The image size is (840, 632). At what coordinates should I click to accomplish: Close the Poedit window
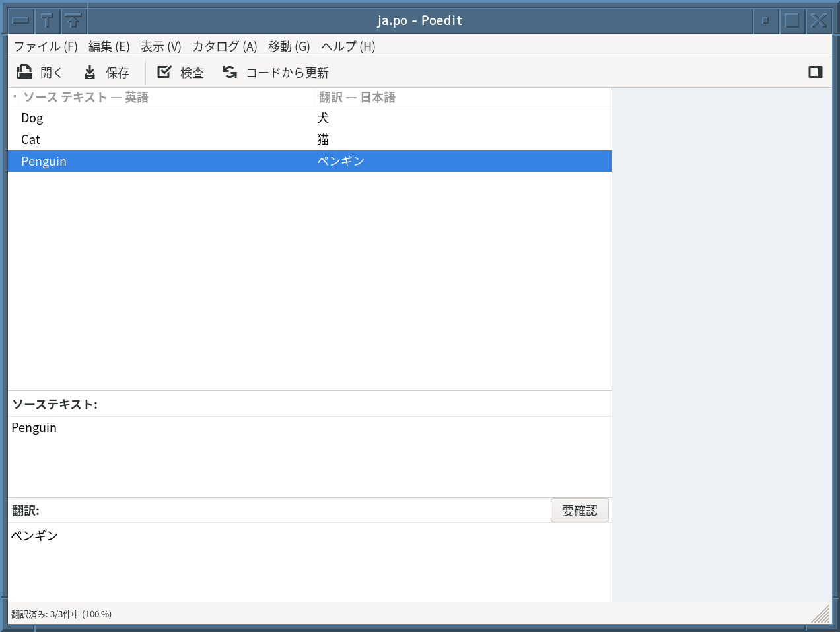pyautogui.click(x=819, y=20)
